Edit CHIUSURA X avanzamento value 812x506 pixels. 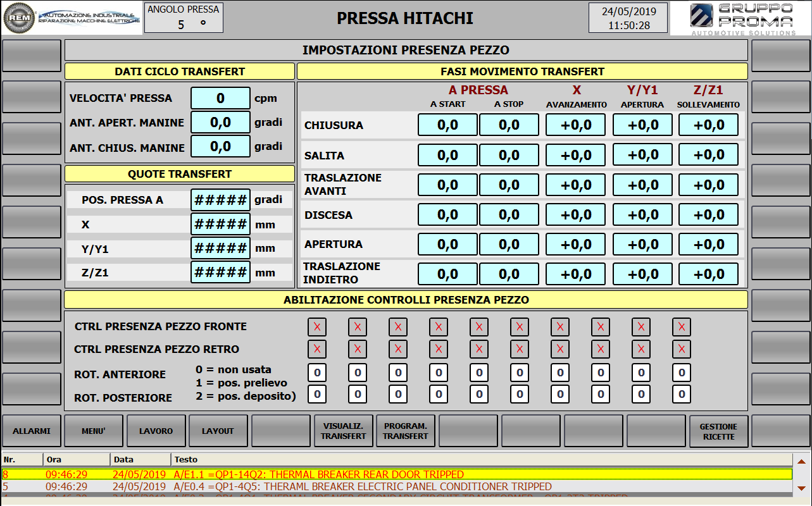pos(576,125)
